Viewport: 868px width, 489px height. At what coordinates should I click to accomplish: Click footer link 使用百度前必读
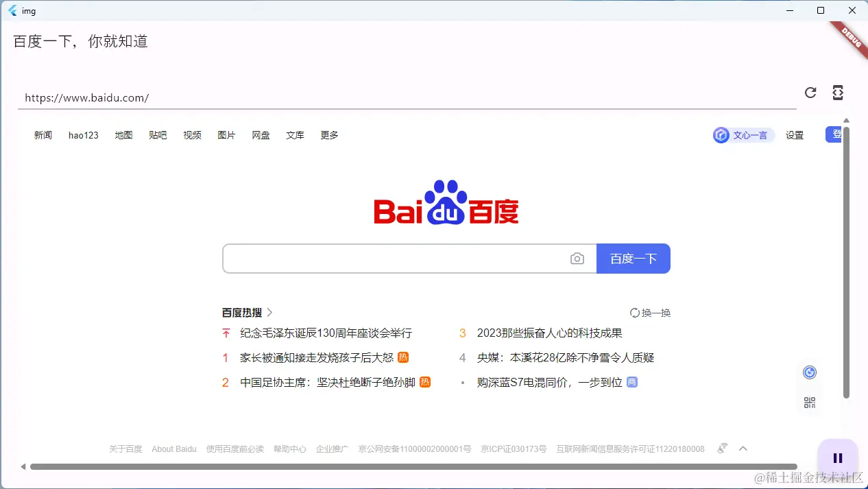[235, 449]
